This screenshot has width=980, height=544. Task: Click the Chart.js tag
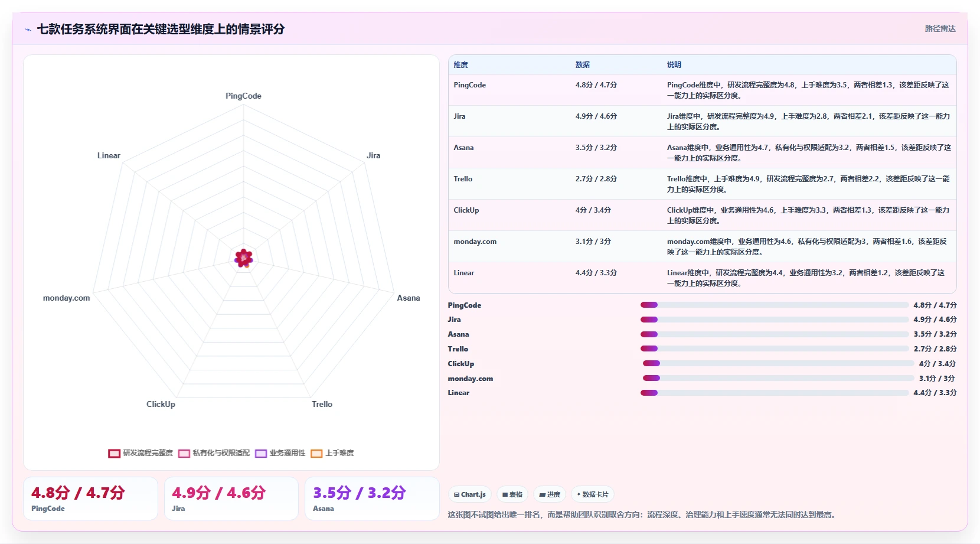pos(469,494)
